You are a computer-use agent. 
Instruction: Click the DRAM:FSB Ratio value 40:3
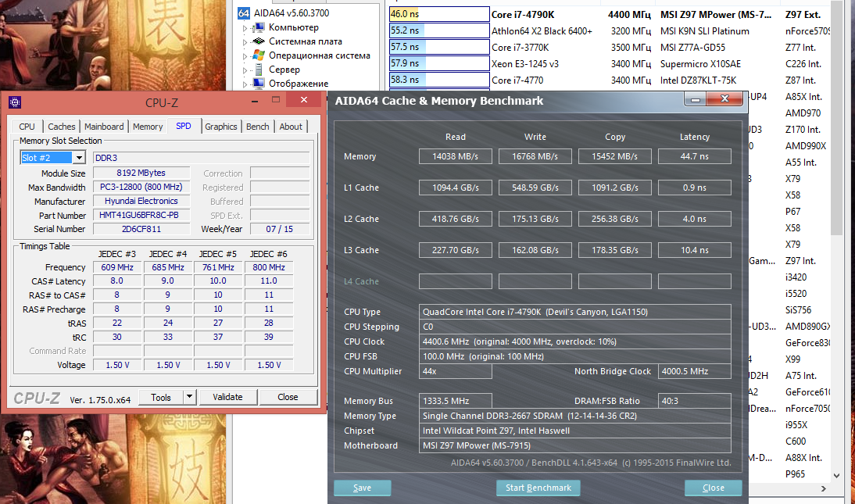[695, 401]
